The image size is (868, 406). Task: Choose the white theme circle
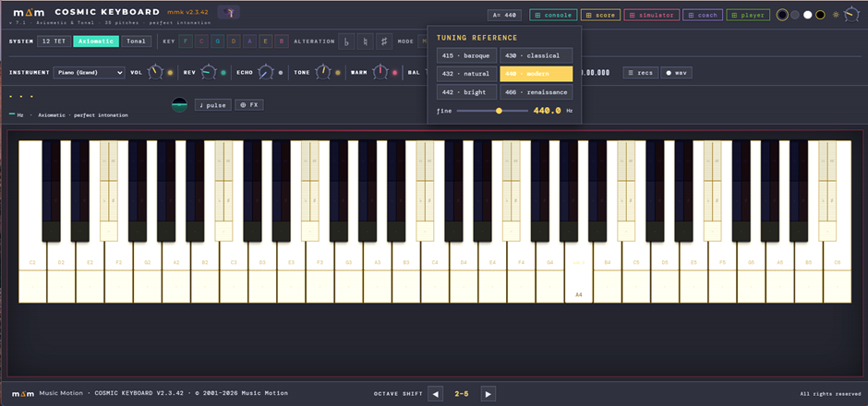(x=808, y=15)
